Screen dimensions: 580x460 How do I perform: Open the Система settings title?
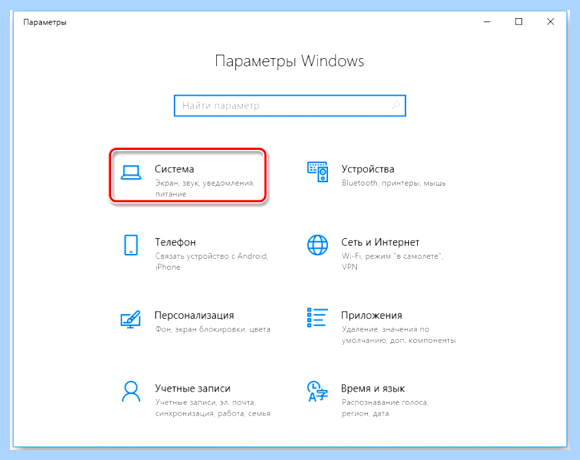coord(174,169)
